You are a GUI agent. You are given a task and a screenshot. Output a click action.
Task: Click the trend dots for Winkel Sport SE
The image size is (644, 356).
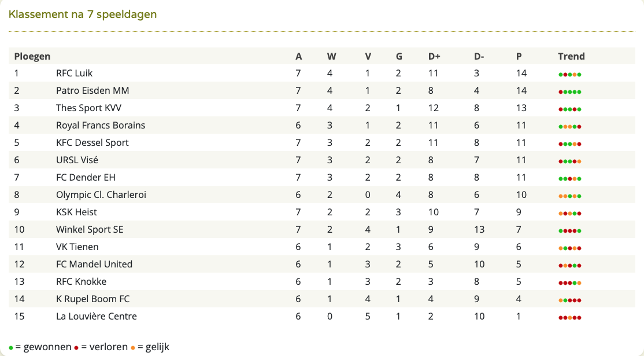[569, 231]
